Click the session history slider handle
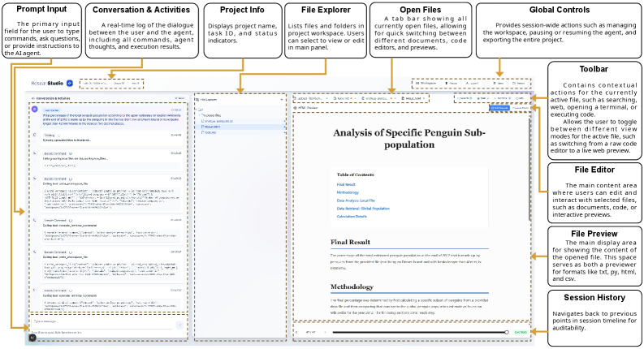The height and width of the screenshot is (349, 644). coord(507,332)
